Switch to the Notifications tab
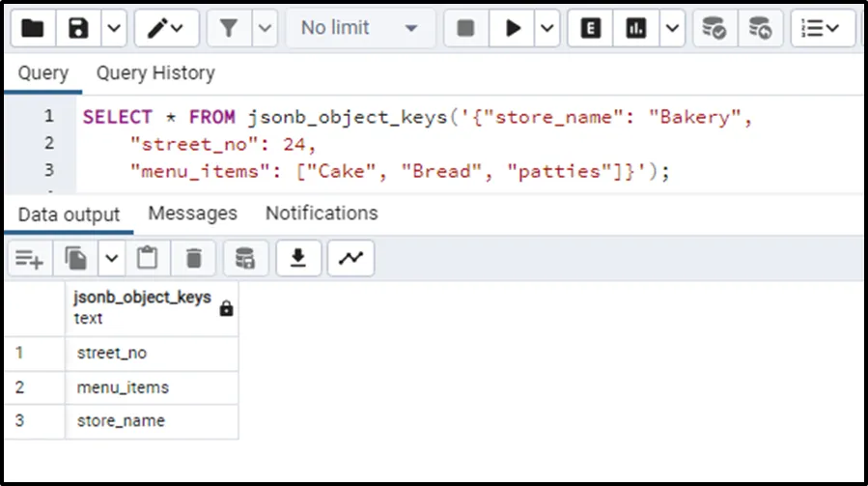Image resolution: width=868 pixels, height=486 pixels. tap(322, 213)
